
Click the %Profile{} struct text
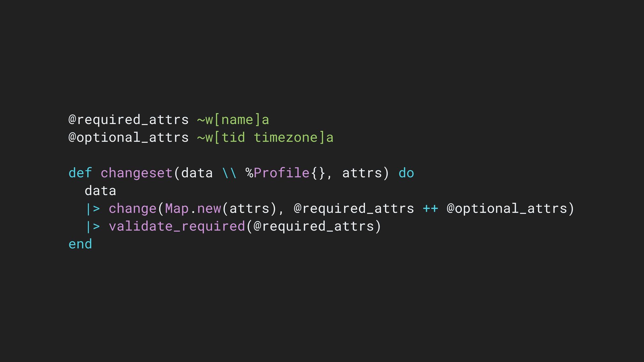click(285, 173)
